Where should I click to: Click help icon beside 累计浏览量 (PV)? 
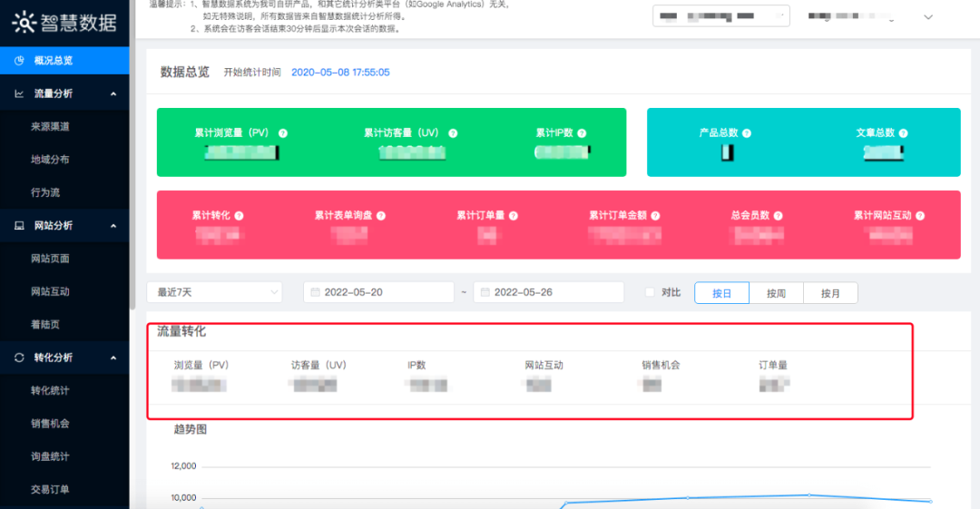tap(283, 133)
